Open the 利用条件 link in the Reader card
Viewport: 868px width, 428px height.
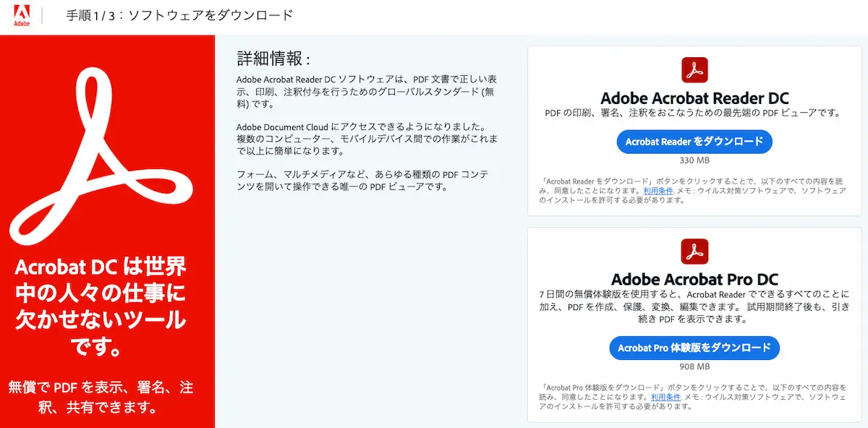tap(658, 191)
